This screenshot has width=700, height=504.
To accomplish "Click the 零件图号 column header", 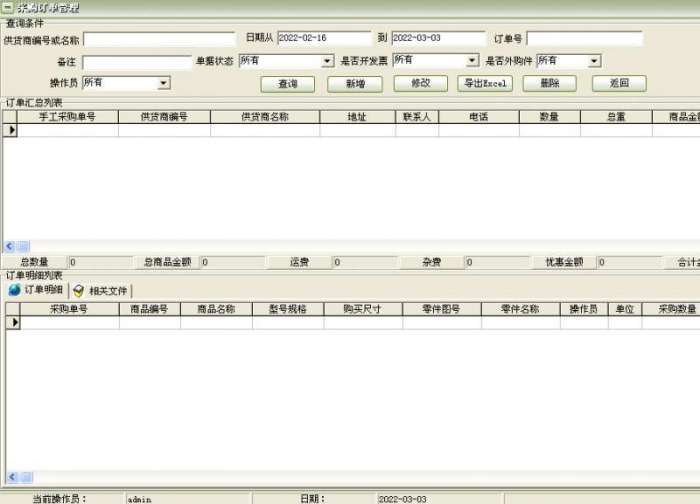I will pyautogui.click(x=442, y=309).
